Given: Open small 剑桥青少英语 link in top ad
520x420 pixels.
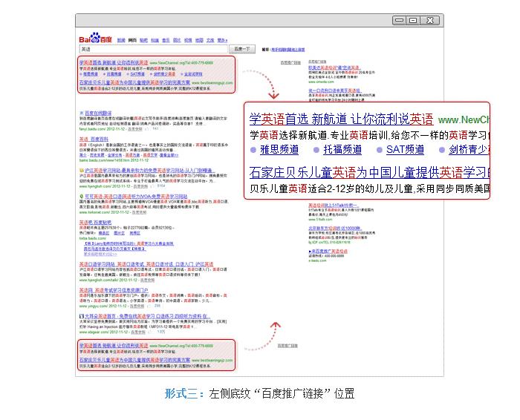Looking at the screenshot, I should [x=164, y=74].
